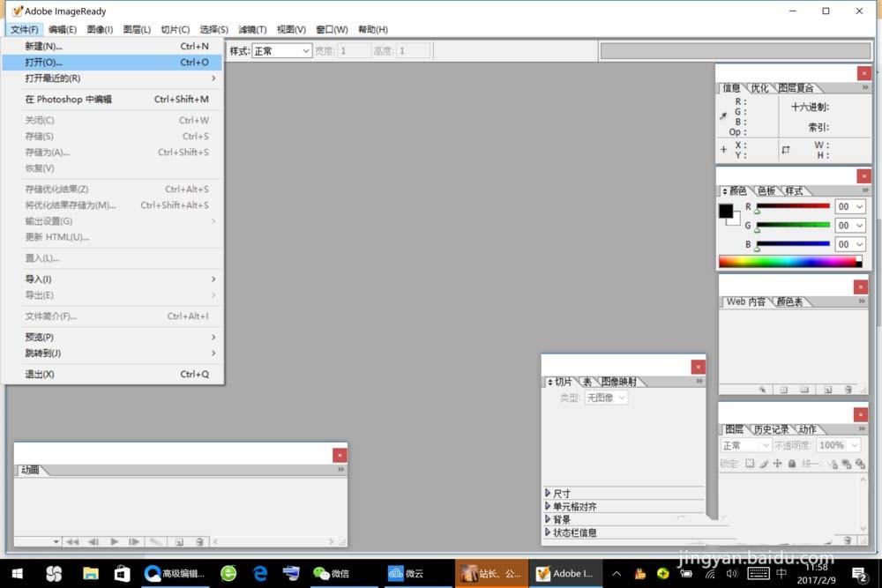Open the blend mode dropdown showing 正常
The image size is (882, 588).
pos(744,445)
